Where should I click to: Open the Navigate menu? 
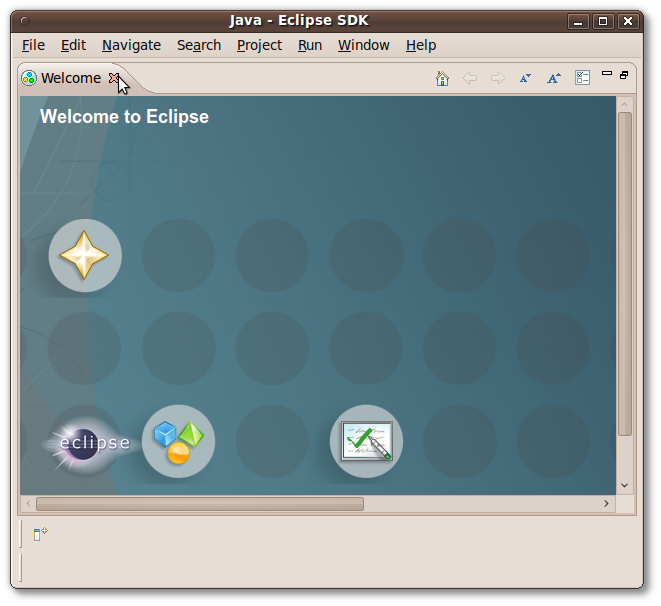(x=132, y=45)
